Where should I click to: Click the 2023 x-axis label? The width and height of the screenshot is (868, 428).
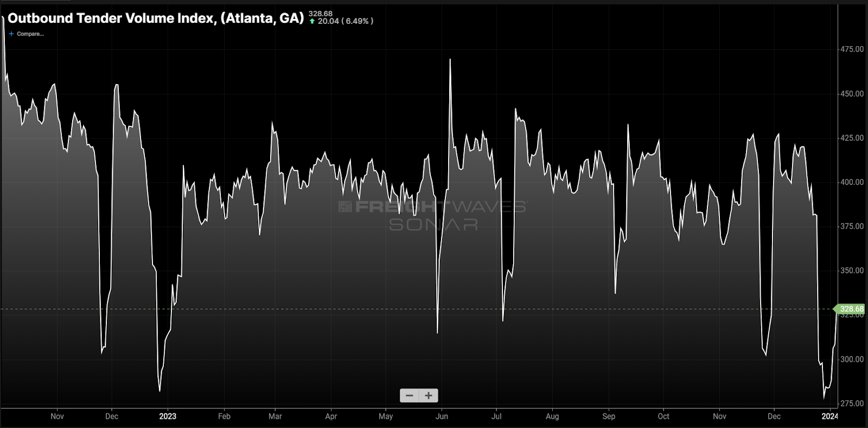point(168,416)
